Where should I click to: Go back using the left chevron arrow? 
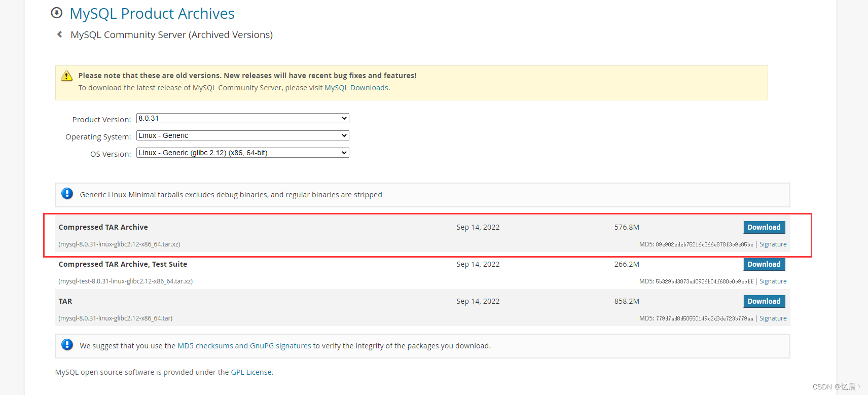point(60,34)
